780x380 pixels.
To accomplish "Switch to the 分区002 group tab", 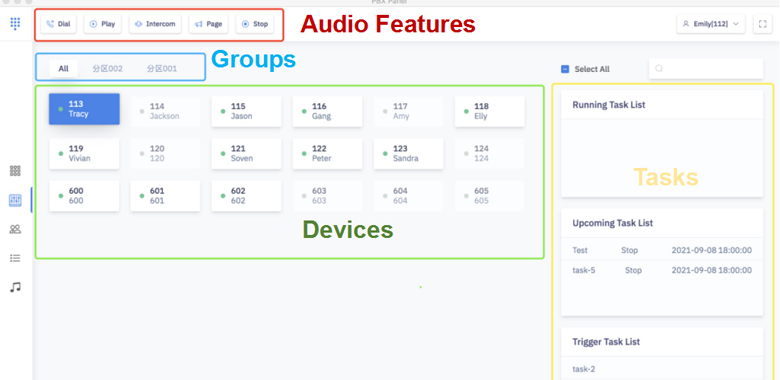I will click(x=107, y=69).
